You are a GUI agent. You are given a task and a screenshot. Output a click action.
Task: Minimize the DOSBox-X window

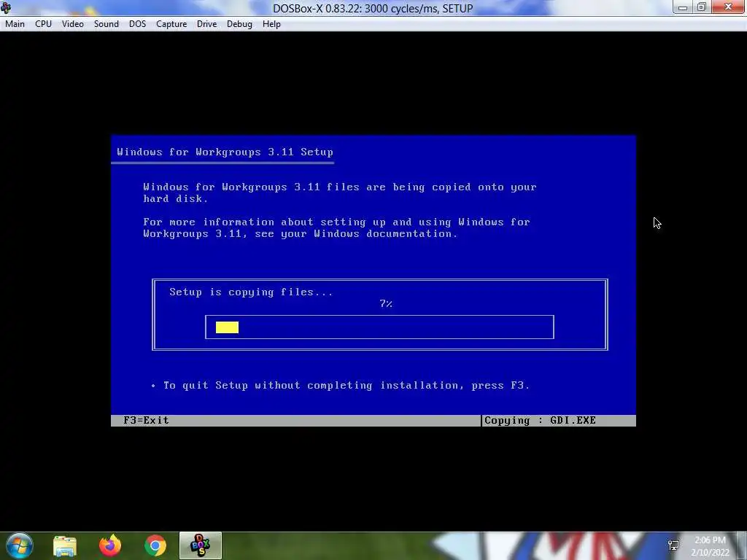pyautogui.click(x=683, y=7)
